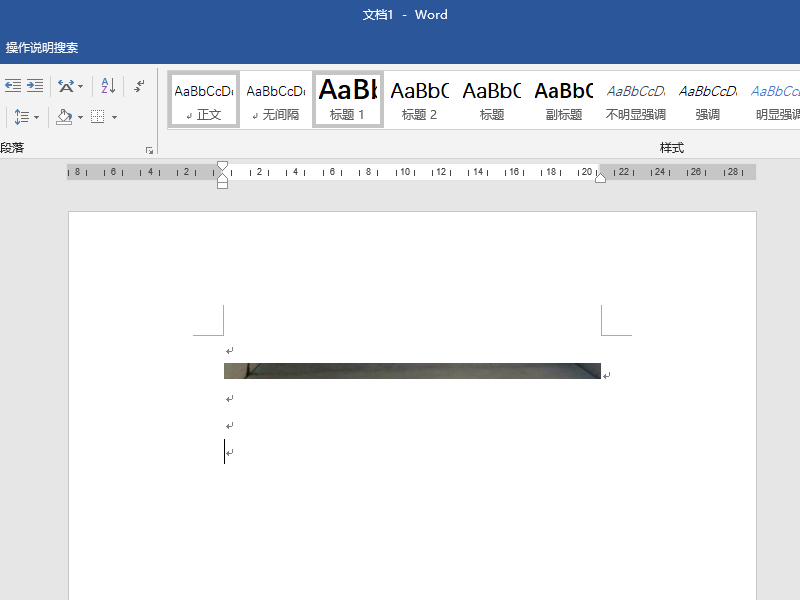Toggle show/hide paragraph marks

(x=140, y=86)
